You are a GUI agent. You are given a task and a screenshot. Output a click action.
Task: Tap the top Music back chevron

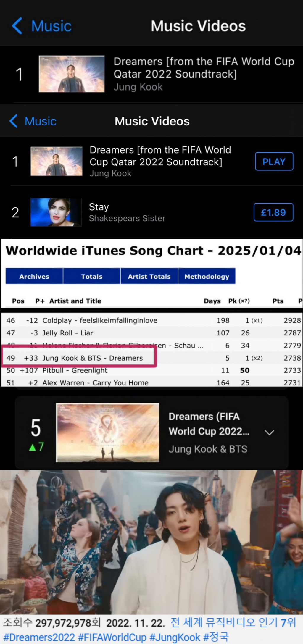click(17, 26)
